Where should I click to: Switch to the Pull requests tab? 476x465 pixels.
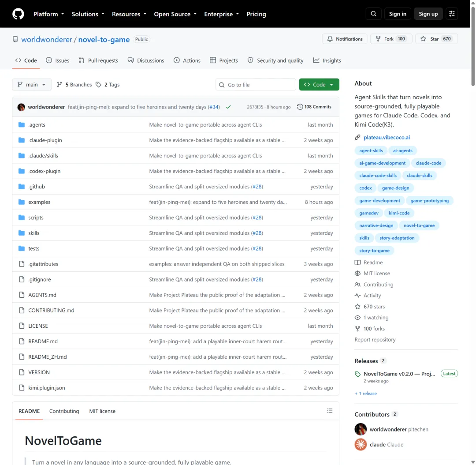98,60
